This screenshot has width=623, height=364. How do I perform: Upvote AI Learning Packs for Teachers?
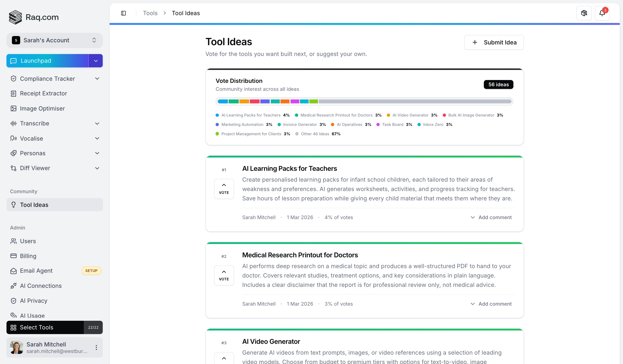pos(224,189)
